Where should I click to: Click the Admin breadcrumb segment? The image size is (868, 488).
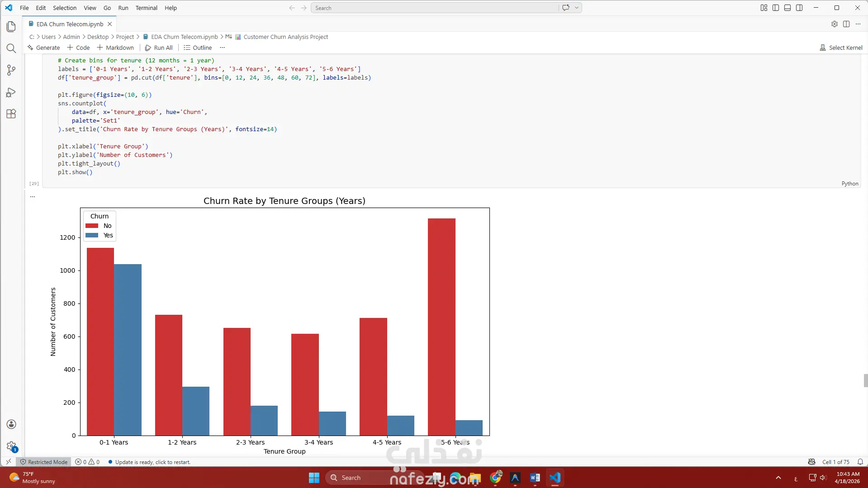[x=71, y=37]
